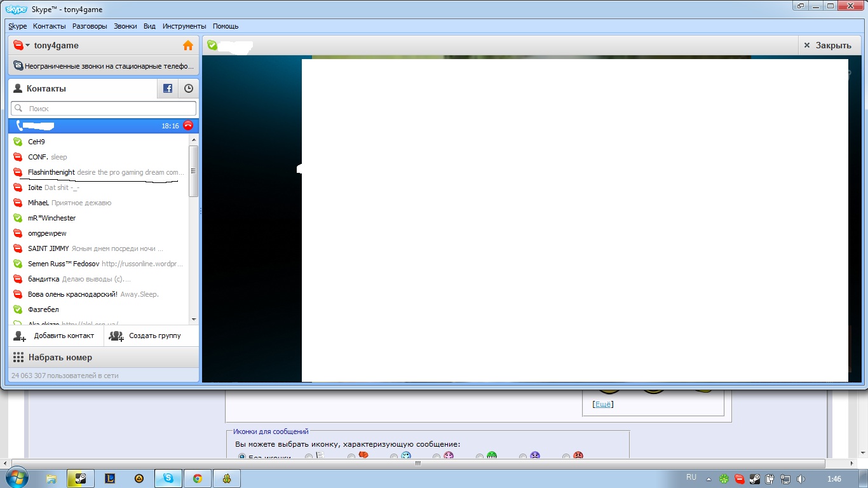
Task: Click the orange Skype Home icon
Action: click(187, 46)
